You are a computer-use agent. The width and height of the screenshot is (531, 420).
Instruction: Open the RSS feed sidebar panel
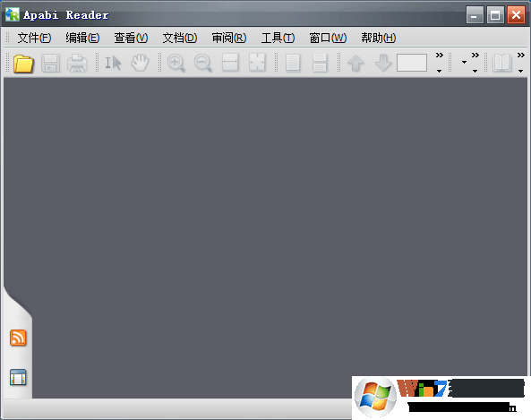pyautogui.click(x=18, y=338)
